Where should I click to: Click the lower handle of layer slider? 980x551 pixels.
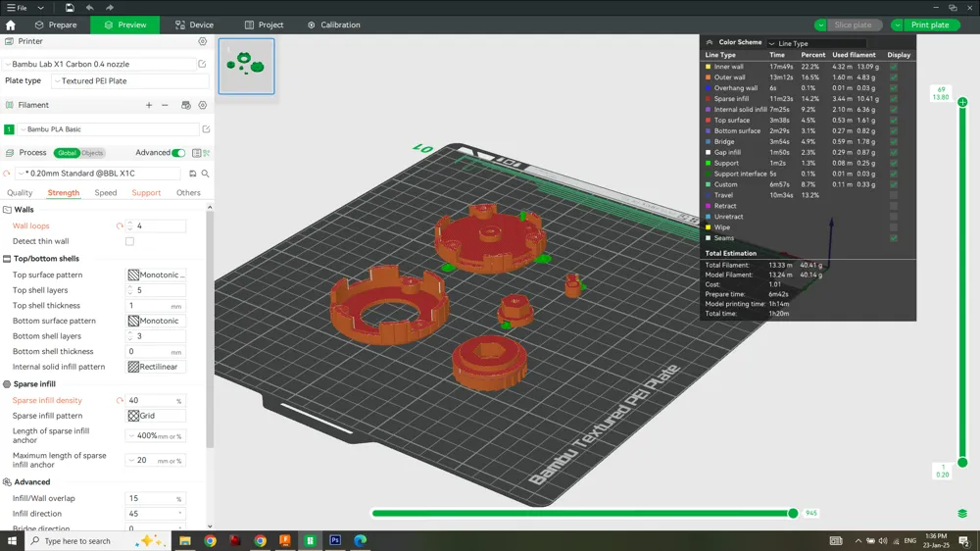(962, 463)
